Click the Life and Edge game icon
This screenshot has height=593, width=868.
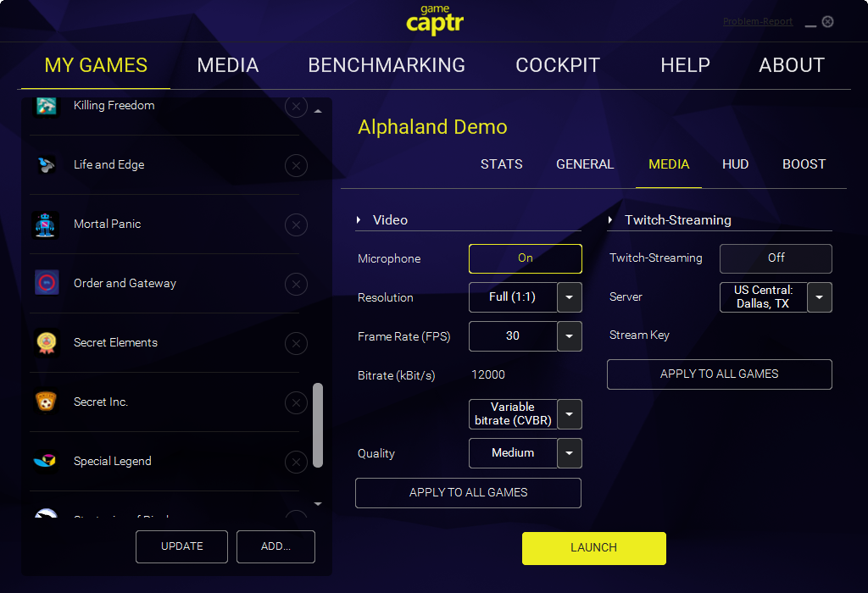tap(47, 165)
